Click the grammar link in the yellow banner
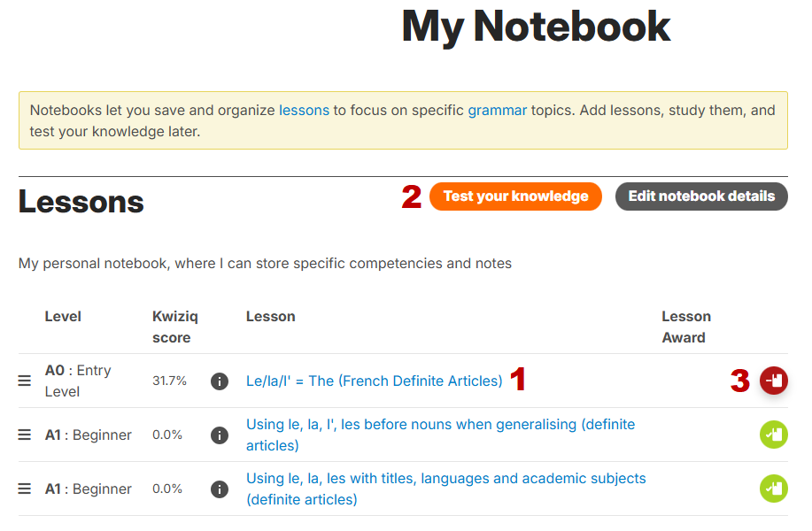Image resolution: width=812 pixels, height=531 pixels. tap(498, 110)
